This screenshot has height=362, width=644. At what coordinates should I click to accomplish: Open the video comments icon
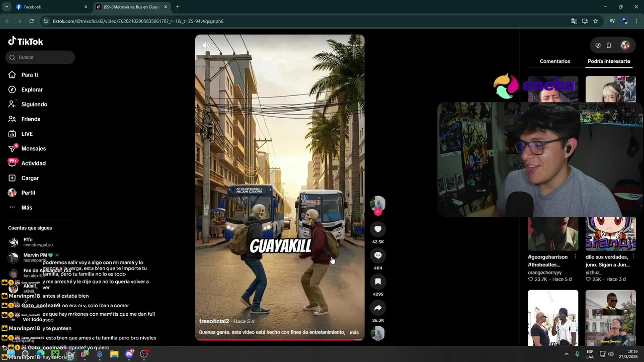[x=378, y=255]
